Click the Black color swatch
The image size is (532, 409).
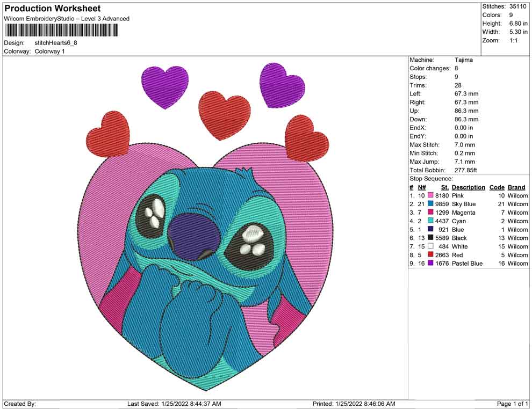[430, 238]
